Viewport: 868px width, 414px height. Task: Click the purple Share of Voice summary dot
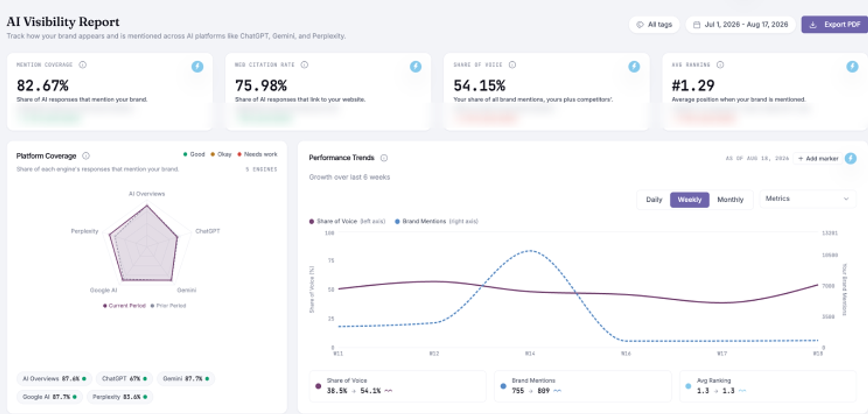318,386
